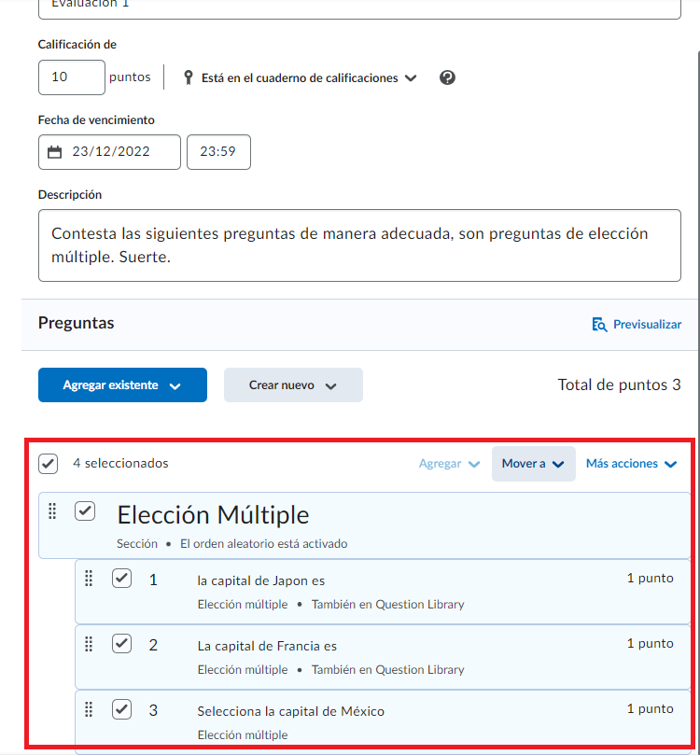Toggle checkbox for Francia capital question
Image resolution: width=700 pixels, height=755 pixels.
point(121,644)
